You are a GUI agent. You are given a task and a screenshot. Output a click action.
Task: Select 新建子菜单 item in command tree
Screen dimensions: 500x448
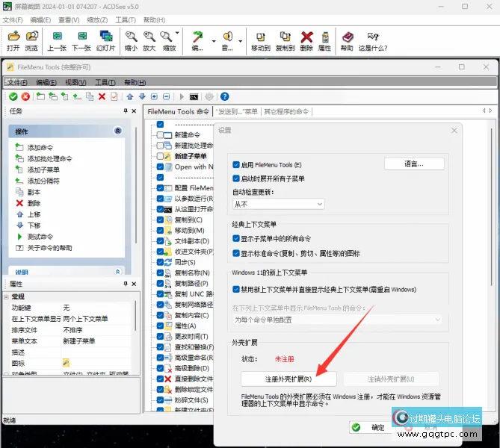click(x=191, y=156)
